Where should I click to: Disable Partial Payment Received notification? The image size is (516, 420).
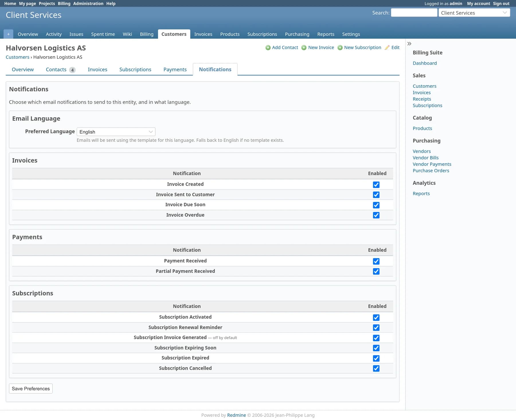(x=376, y=271)
